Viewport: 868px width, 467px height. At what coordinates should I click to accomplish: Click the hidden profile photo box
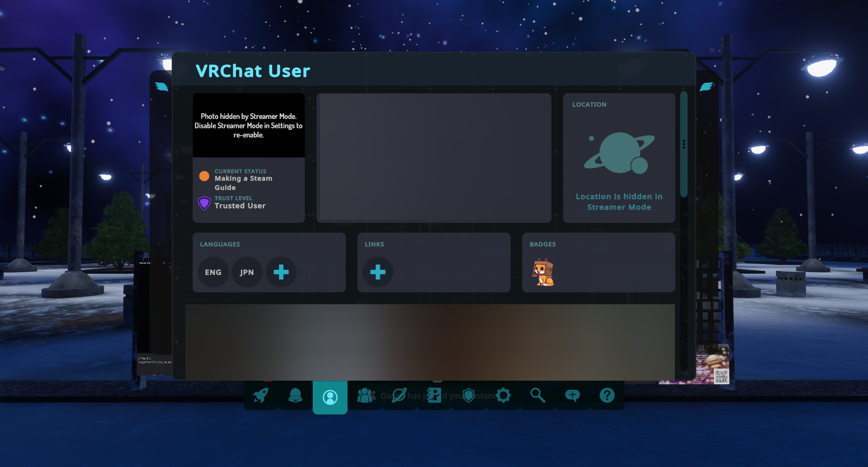(249, 125)
